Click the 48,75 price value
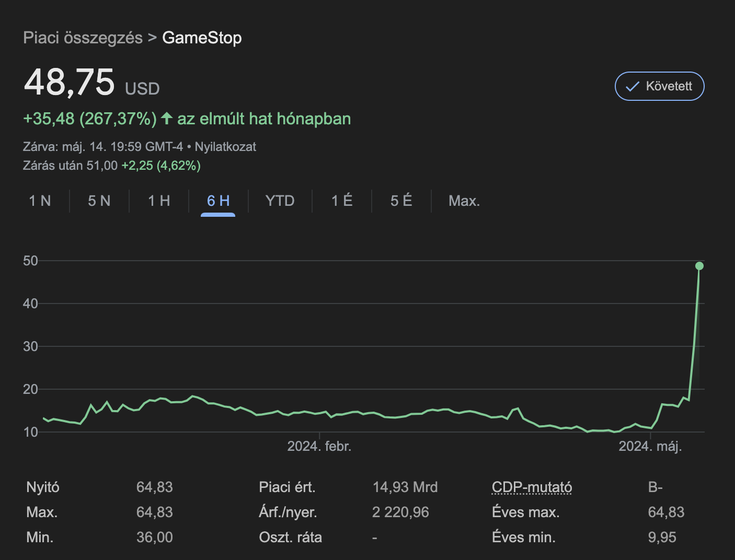This screenshot has width=735, height=560. click(x=69, y=82)
